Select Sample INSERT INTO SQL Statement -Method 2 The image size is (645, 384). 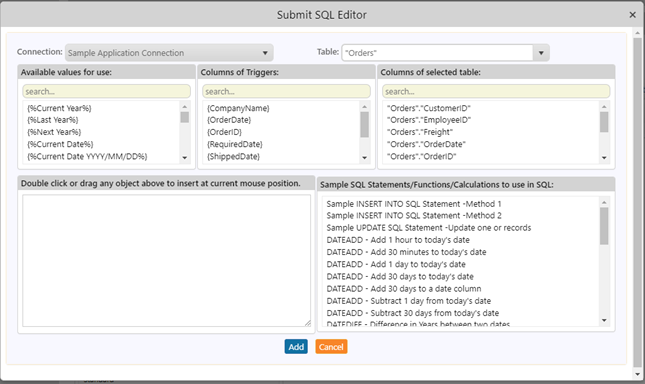point(414,215)
